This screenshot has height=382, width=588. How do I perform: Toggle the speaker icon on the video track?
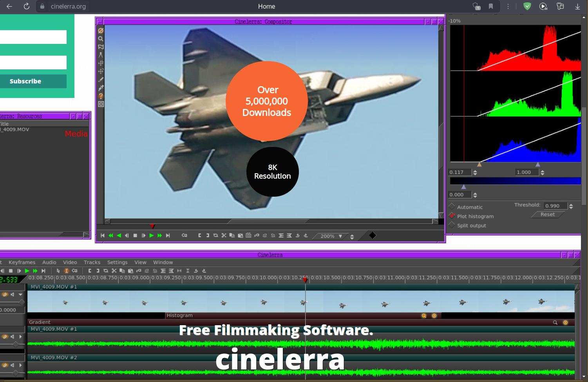coord(13,294)
